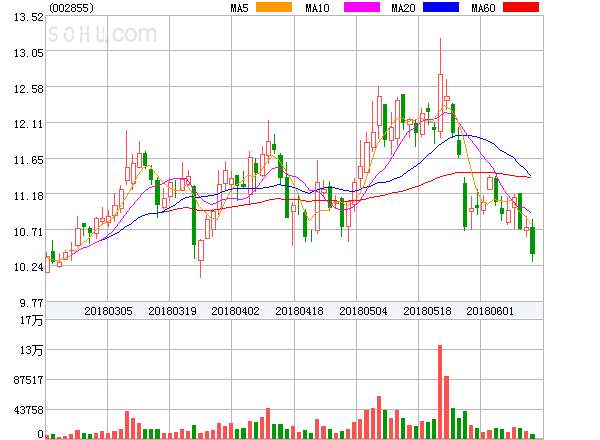Click the 9.77 price axis label
The width and height of the screenshot is (600, 440).
click(x=32, y=303)
